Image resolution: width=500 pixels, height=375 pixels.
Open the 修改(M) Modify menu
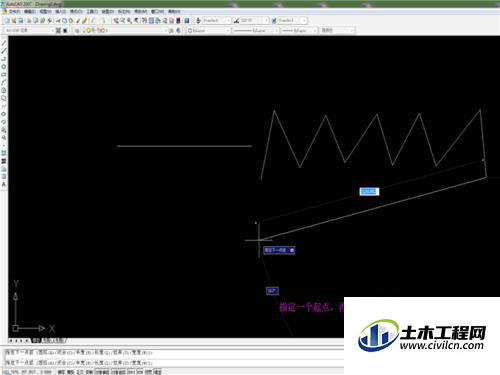[140, 11]
